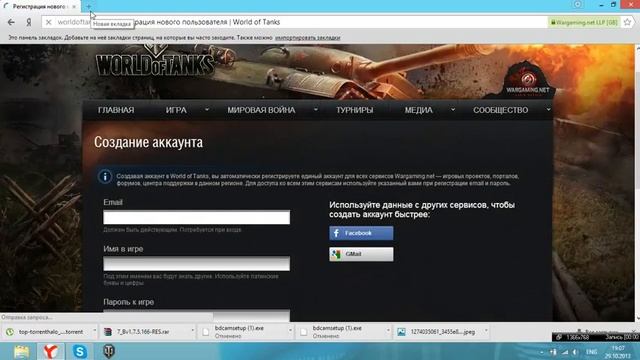Open the ТУРНИРЫ menu item
Image resolution: width=640 pixels, height=360 pixels.
click(x=354, y=110)
